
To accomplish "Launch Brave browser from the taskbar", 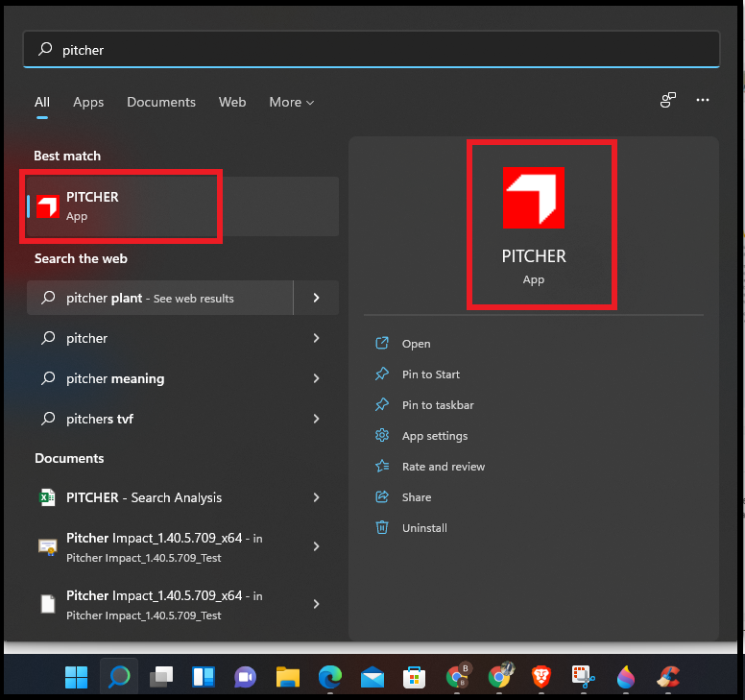I will tap(541, 677).
